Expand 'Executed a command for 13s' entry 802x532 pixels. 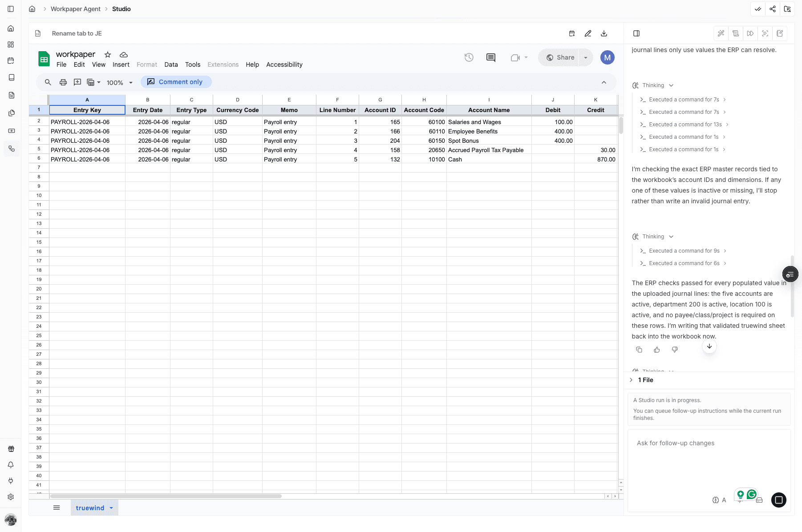click(x=685, y=125)
